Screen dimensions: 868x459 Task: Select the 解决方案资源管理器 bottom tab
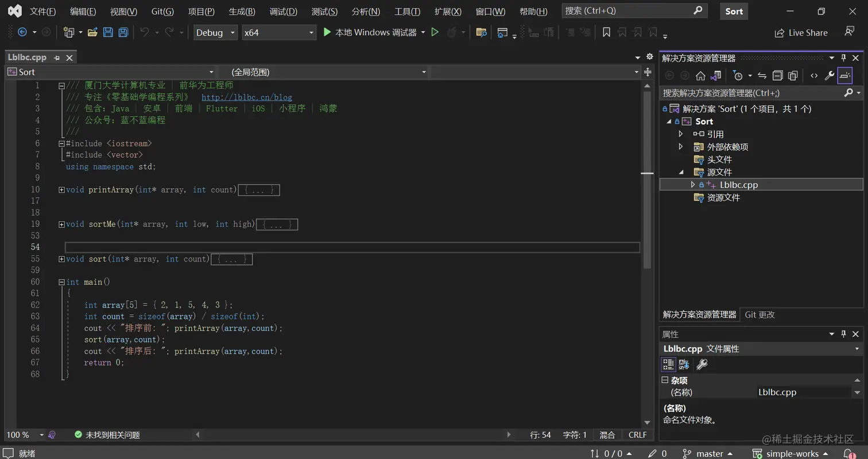coord(699,314)
